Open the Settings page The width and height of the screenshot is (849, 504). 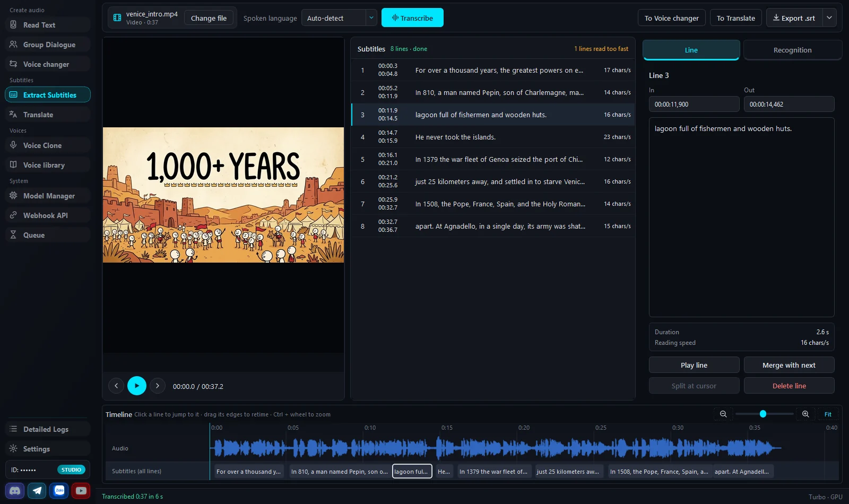(x=48, y=449)
